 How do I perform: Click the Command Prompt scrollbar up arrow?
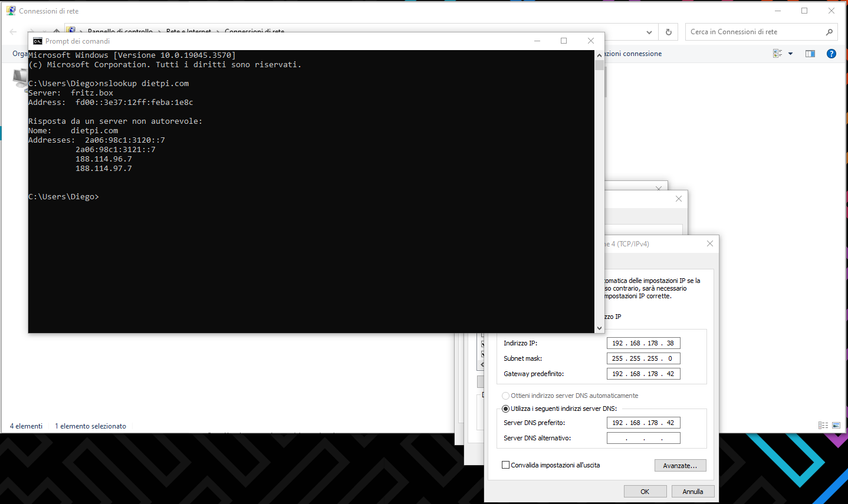pos(600,55)
